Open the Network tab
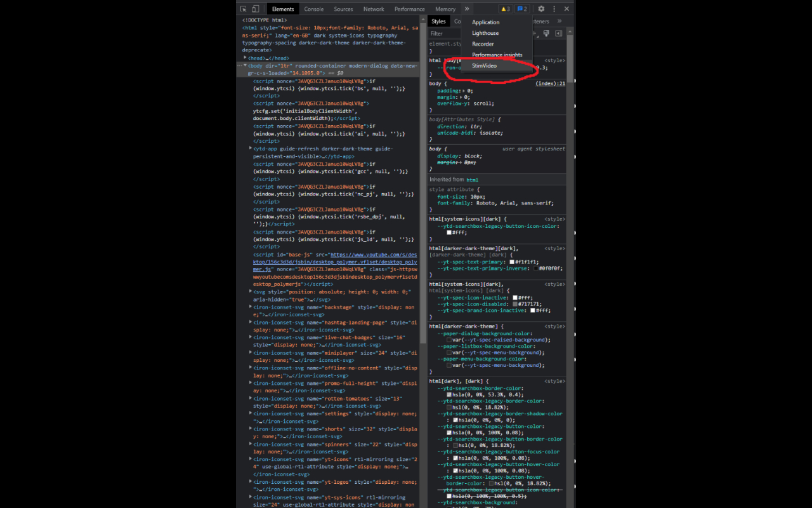The image size is (812, 508). pos(374,9)
